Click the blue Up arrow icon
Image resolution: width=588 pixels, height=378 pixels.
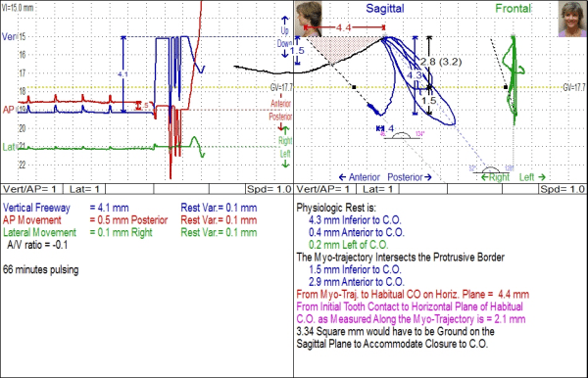(x=285, y=21)
